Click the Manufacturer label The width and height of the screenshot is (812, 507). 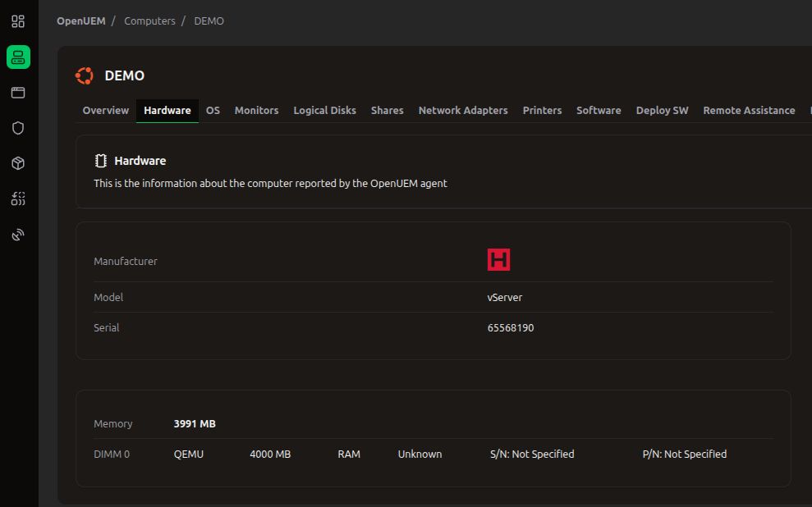[126, 261]
